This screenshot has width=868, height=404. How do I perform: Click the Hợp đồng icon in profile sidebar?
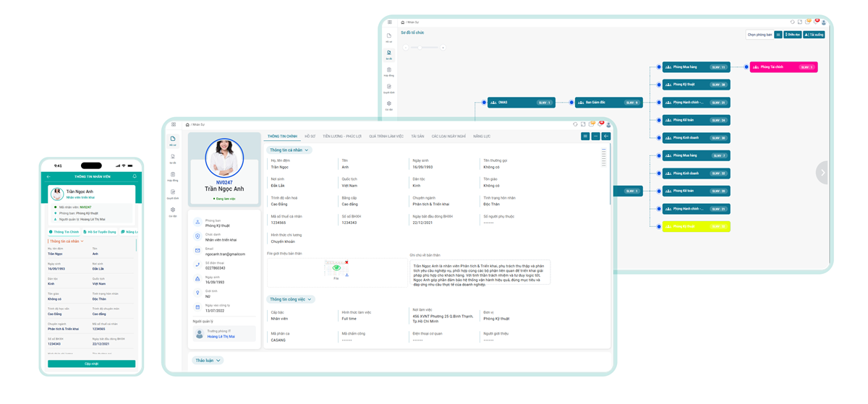coord(173,176)
